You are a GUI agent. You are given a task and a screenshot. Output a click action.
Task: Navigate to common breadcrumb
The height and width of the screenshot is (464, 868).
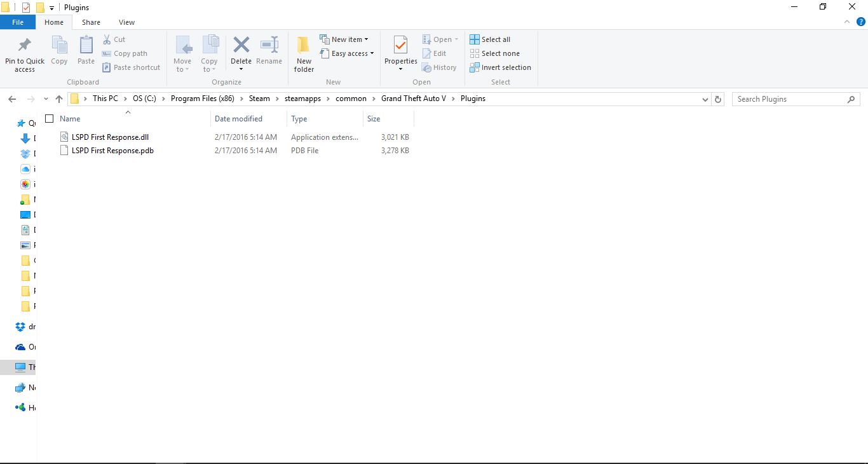[x=351, y=99]
